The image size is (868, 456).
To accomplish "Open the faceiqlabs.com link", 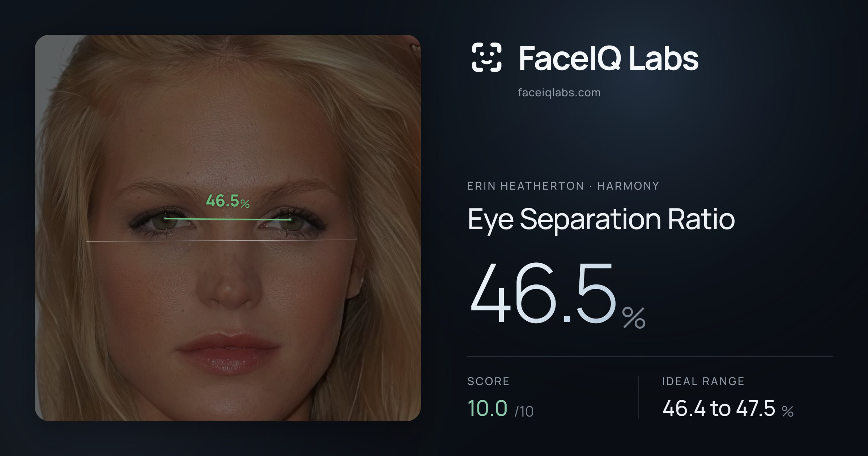I will (x=559, y=93).
